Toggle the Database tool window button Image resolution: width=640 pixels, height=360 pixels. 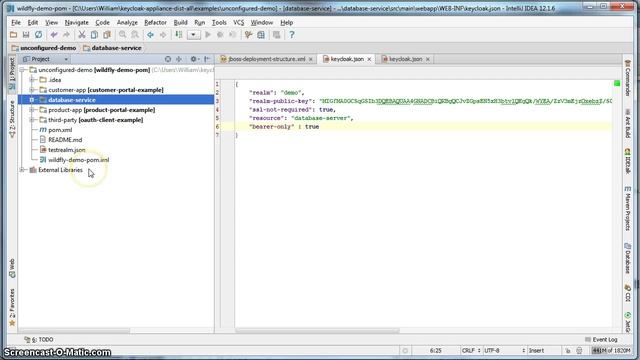628,258
